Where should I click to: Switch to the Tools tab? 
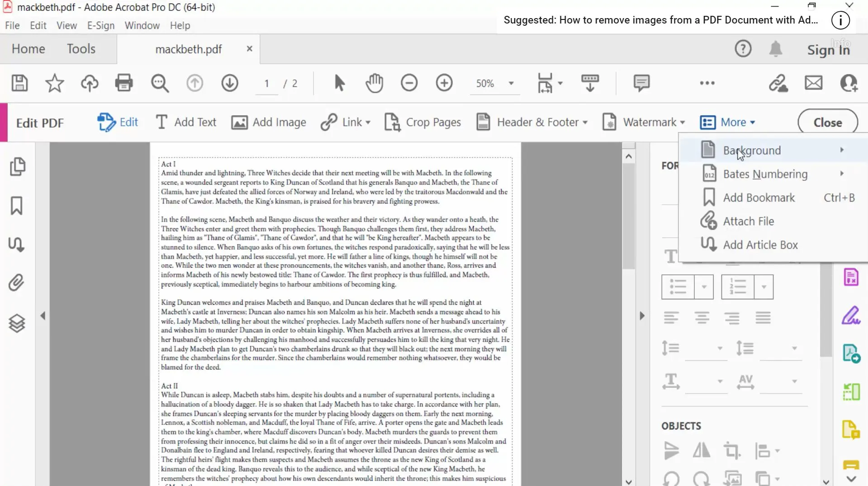point(81,48)
